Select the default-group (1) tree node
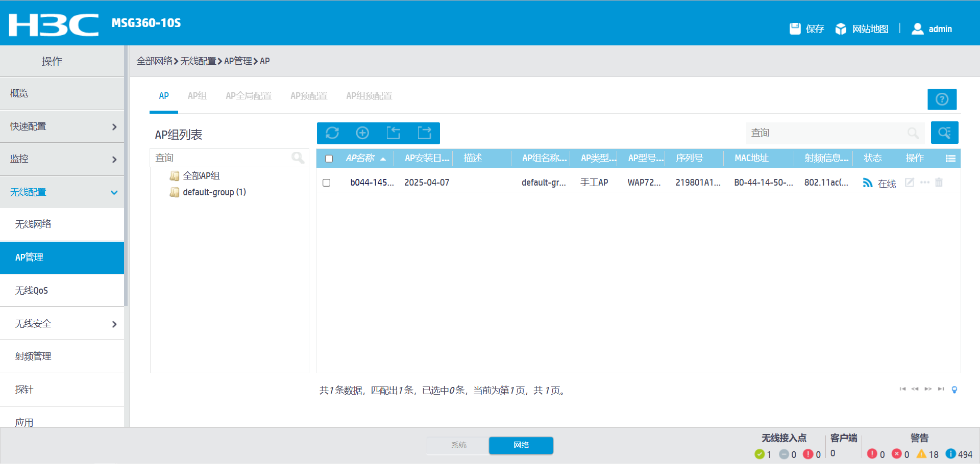Image resolution: width=980 pixels, height=464 pixels. point(214,192)
